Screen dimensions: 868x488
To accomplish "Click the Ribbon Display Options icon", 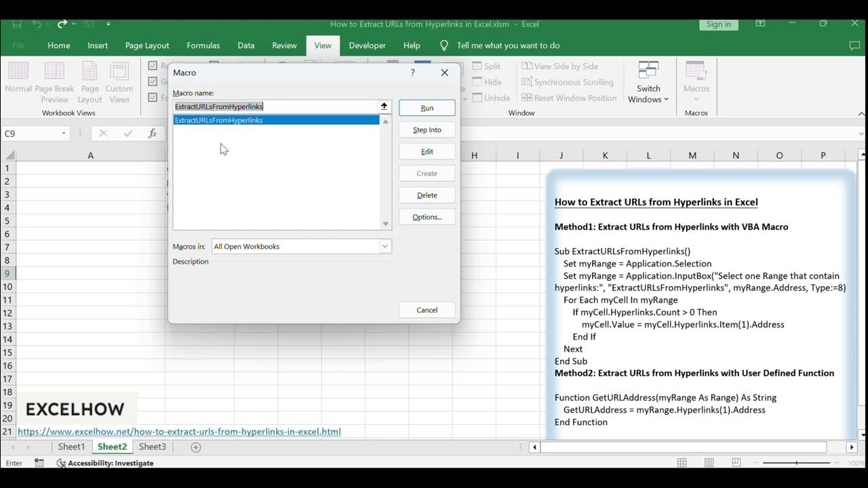I will 760,24.
